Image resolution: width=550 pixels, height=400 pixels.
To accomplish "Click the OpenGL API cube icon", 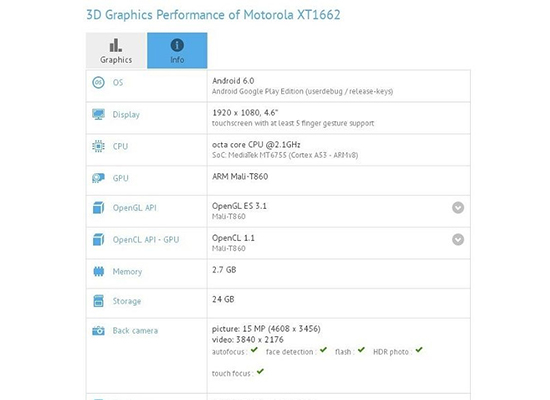I will coord(98,208).
